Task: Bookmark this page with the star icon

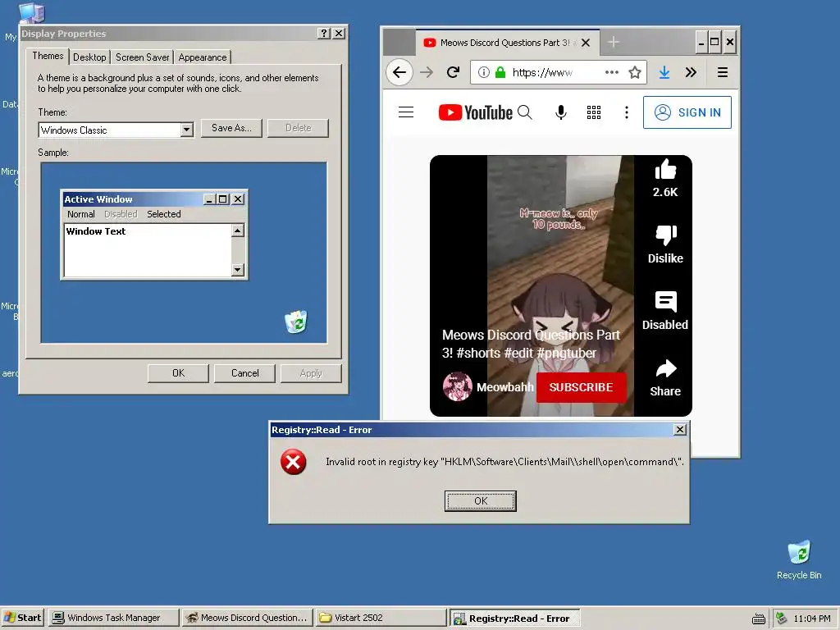Action: [x=635, y=72]
